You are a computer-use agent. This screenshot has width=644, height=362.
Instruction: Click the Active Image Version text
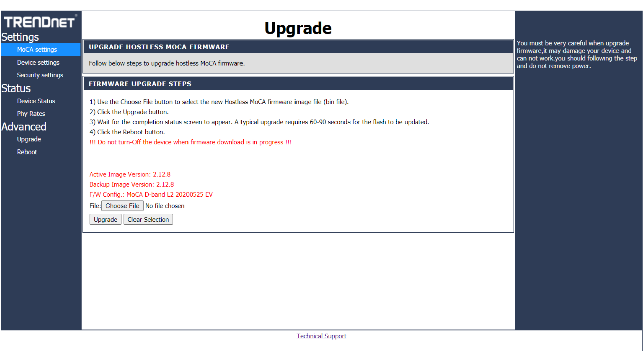click(x=130, y=175)
